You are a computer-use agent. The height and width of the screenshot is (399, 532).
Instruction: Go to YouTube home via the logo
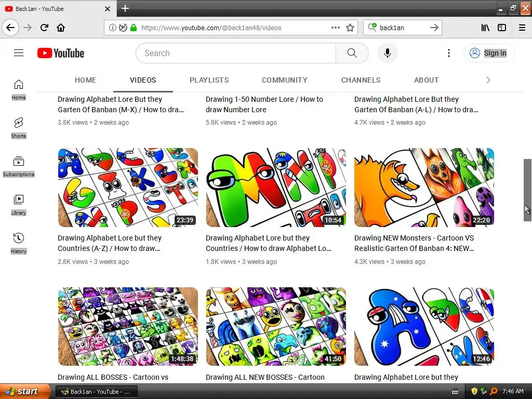[61, 53]
